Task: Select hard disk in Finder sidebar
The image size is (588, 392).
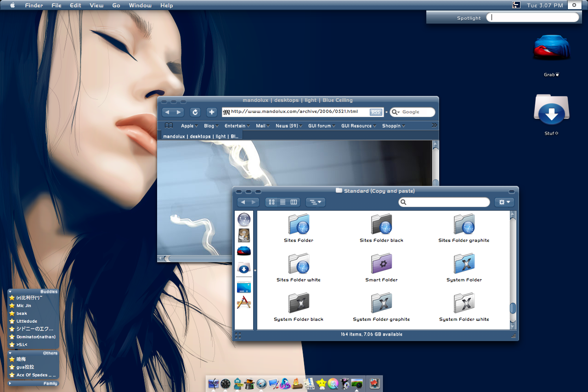Action: (244, 235)
